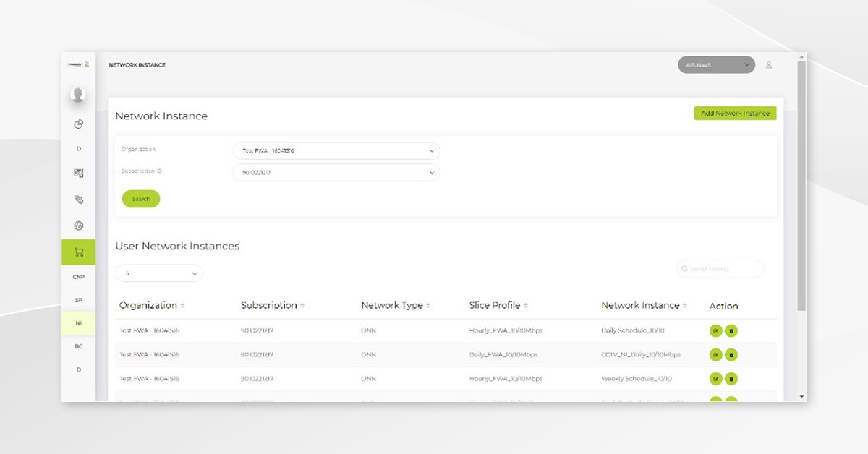Edit the Daily Schedule_10/10 network instance
The image size is (868, 454).
click(x=716, y=331)
